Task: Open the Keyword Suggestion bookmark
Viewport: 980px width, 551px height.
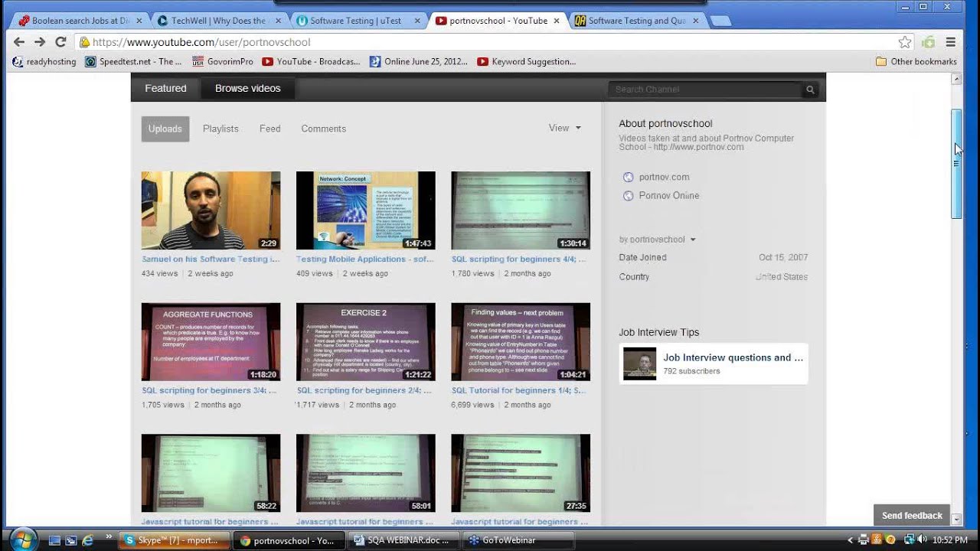Action: [x=527, y=61]
